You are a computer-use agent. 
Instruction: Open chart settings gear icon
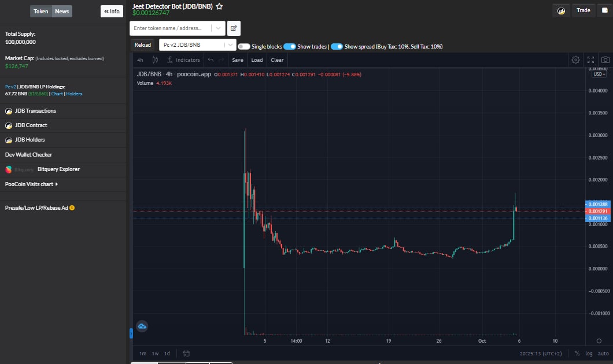pyautogui.click(x=575, y=60)
